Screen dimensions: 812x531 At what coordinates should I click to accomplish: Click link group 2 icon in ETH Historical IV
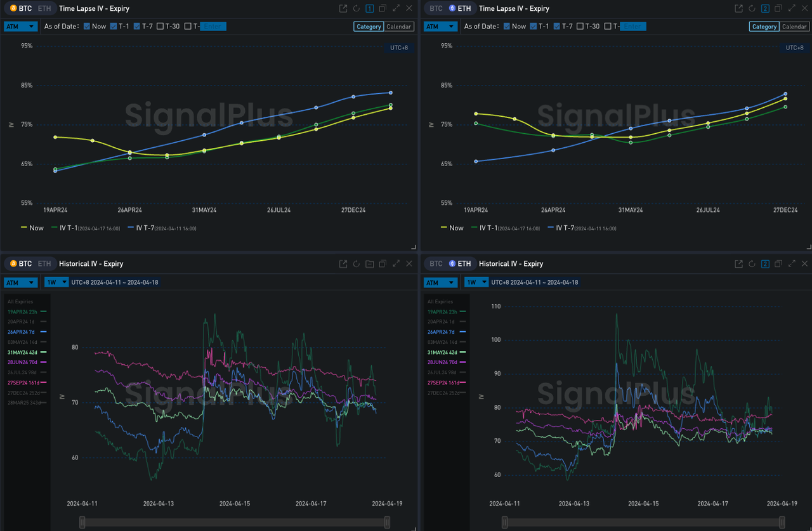(x=765, y=264)
